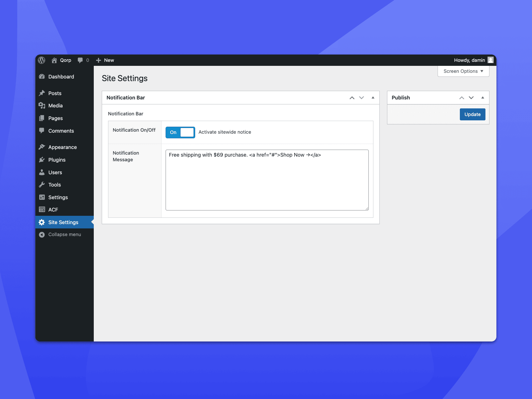Move the Publish panel down

pos(471,98)
